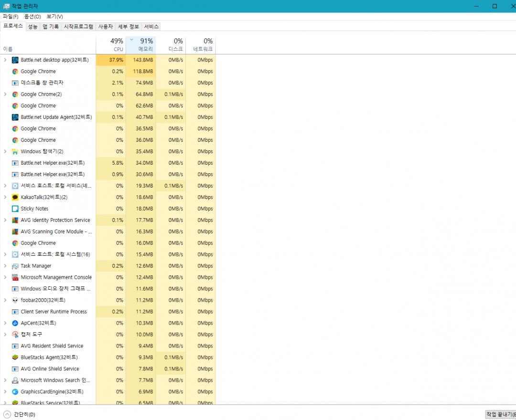
Task: Select the foobar2000 alien icon
Action: [15, 300]
